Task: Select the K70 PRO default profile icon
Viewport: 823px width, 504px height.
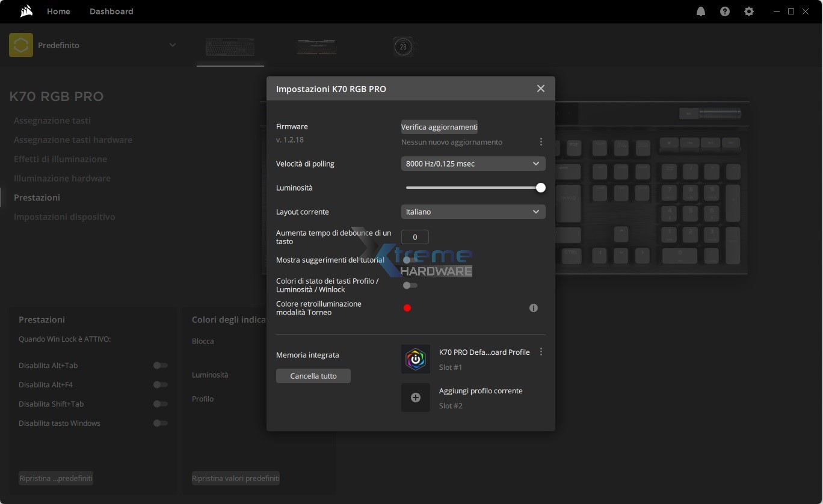Action: [416, 359]
